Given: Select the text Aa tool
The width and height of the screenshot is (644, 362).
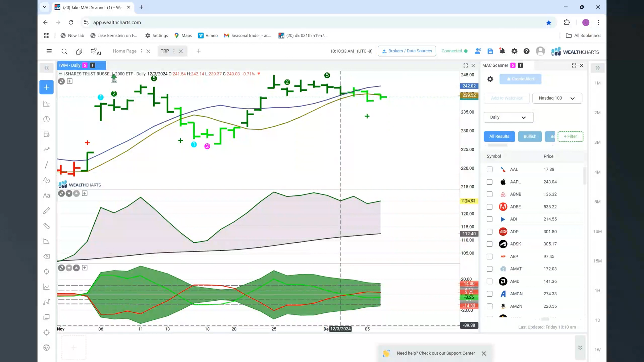Looking at the screenshot, I should pyautogui.click(x=47, y=195).
